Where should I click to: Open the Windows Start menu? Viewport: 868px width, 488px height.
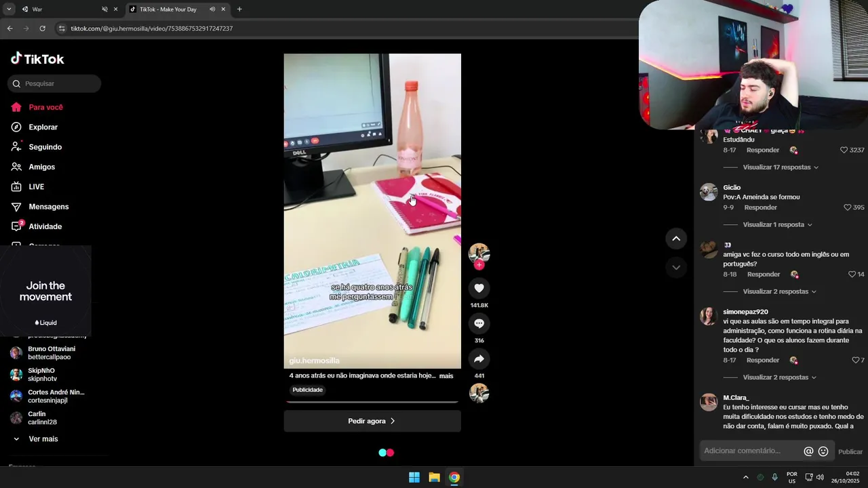pyautogui.click(x=414, y=477)
